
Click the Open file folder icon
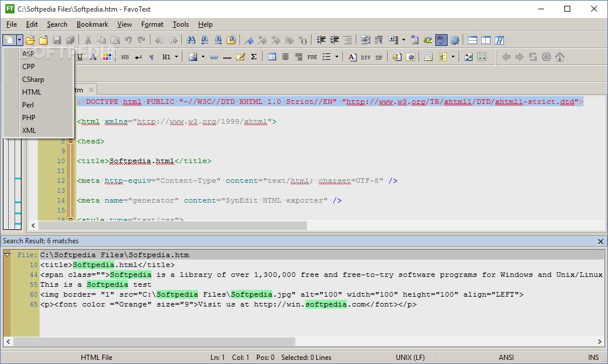30,40
